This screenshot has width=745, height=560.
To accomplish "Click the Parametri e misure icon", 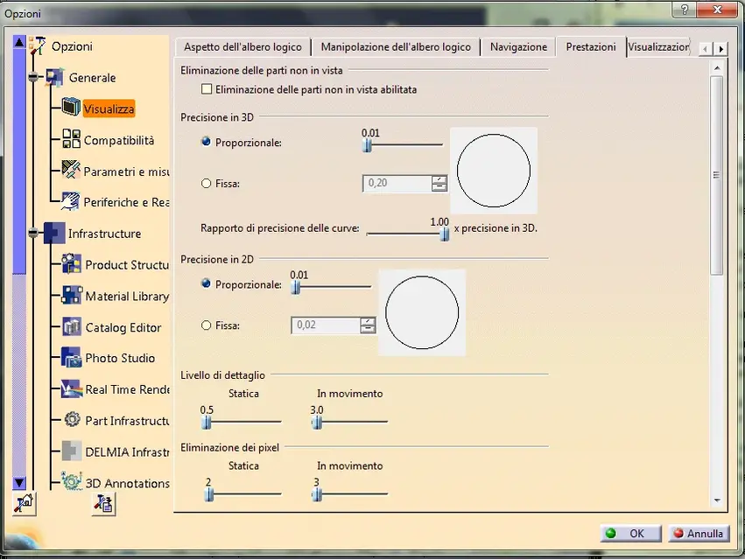I will (71, 170).
